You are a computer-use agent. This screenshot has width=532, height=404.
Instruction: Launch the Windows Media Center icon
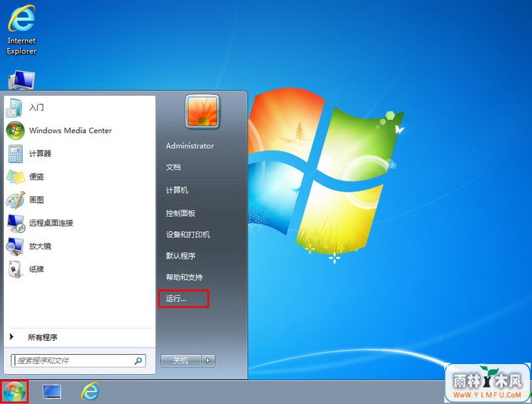pyautogui.click(x=15, y=130)
